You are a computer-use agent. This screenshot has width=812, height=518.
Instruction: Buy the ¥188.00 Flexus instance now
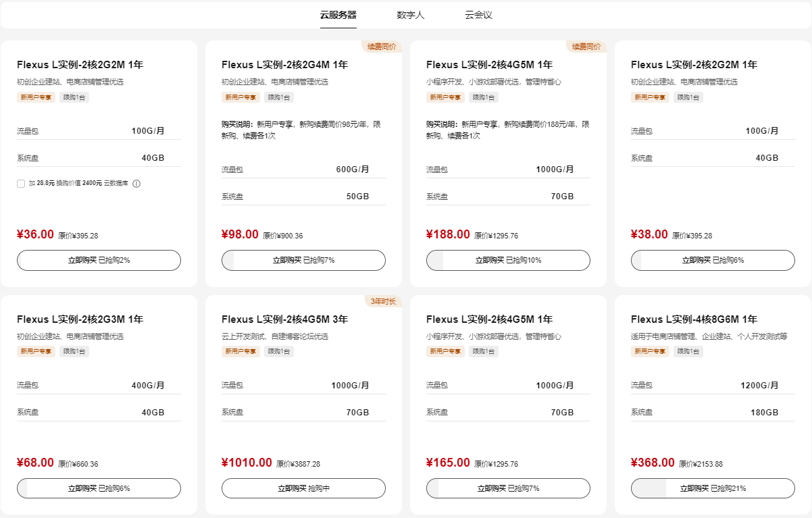508,260
